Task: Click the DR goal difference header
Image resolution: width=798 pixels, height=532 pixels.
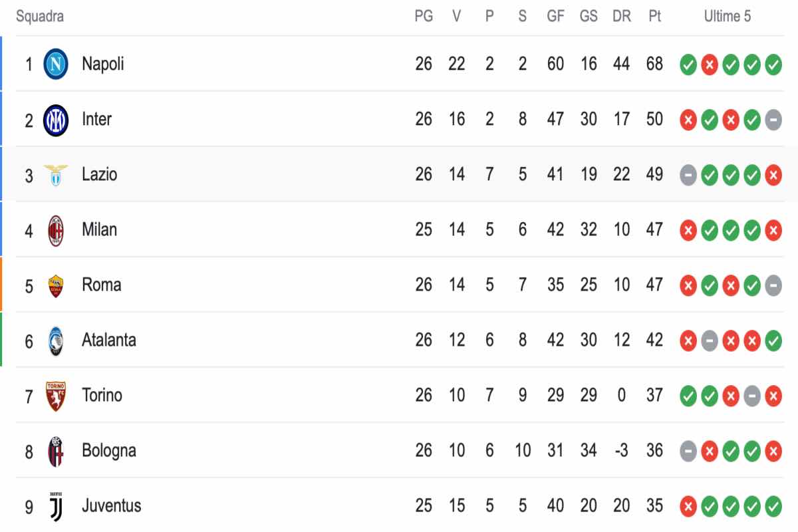Action: 622,17
